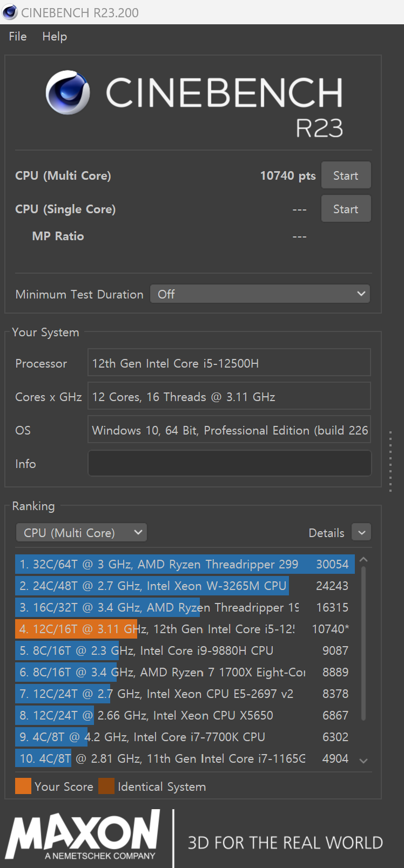Screen dimensions: 404x868
Task: Click the 10740 pts multi core score
Action: coord(288,175)
